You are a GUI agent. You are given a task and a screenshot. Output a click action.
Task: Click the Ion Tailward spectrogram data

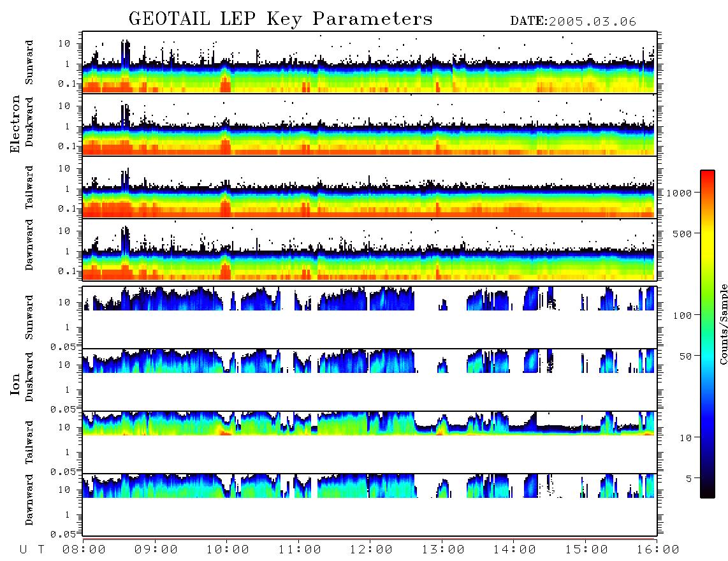(x=370, y=423)
